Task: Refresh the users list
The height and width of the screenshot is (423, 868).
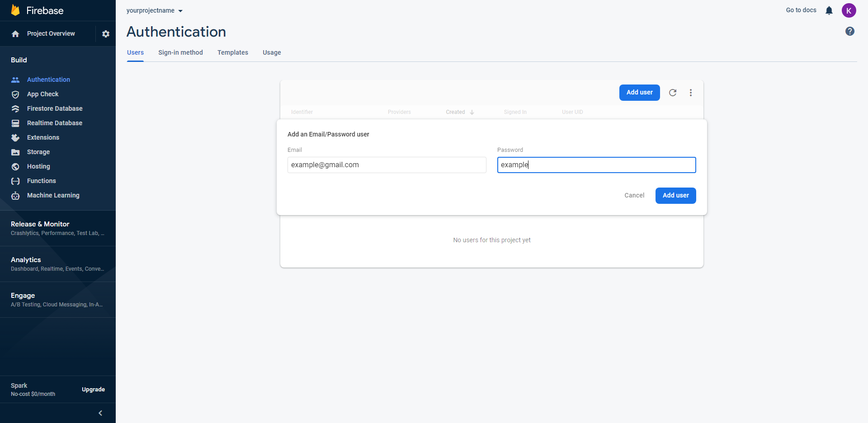Action: pos(673,92)
